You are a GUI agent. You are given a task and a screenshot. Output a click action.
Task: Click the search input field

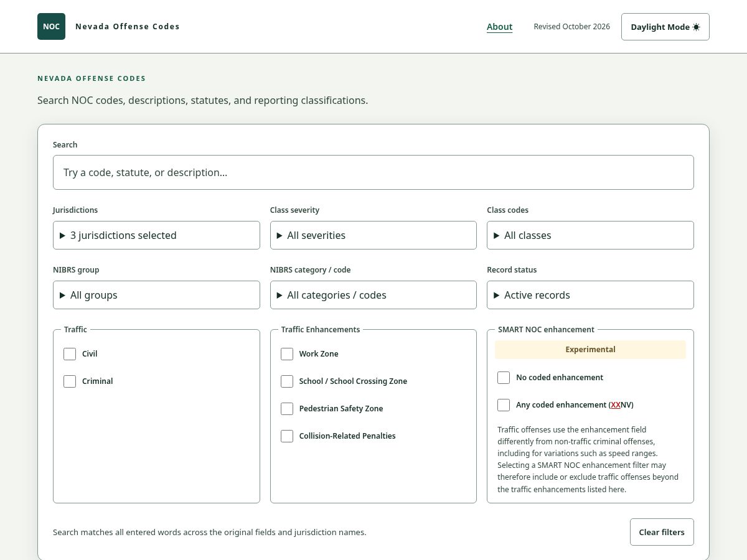pos(374,172)
